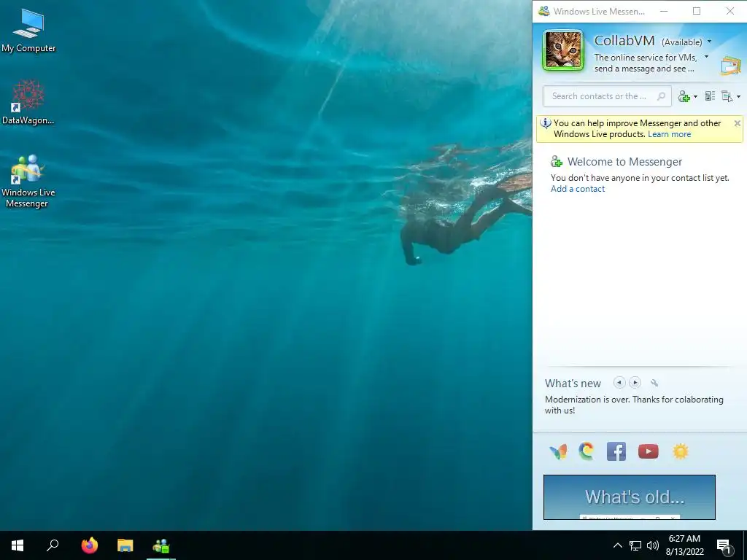Open the taskbar clock and date

coord(684,545)
